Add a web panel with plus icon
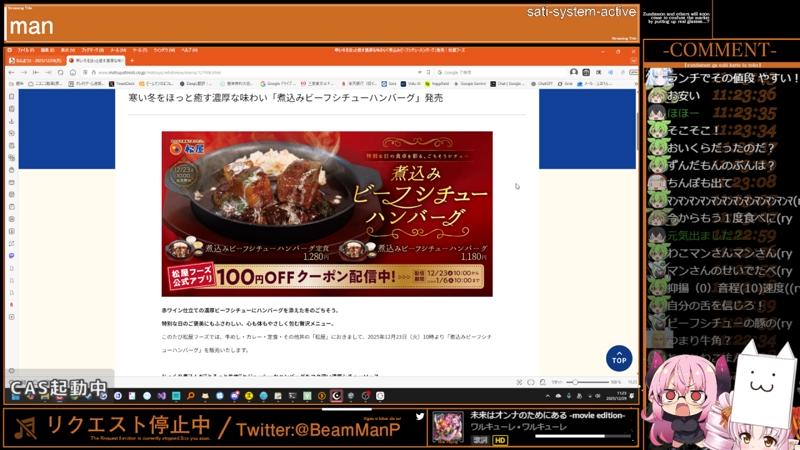The height and width of the screenshot is (450, 800). pos(11,317)
